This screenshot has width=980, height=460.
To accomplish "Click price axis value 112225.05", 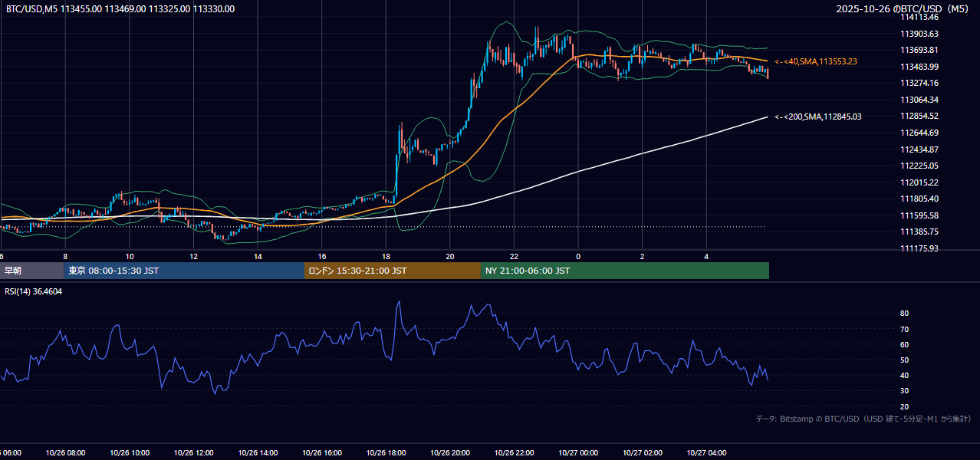I will (919, 166).
